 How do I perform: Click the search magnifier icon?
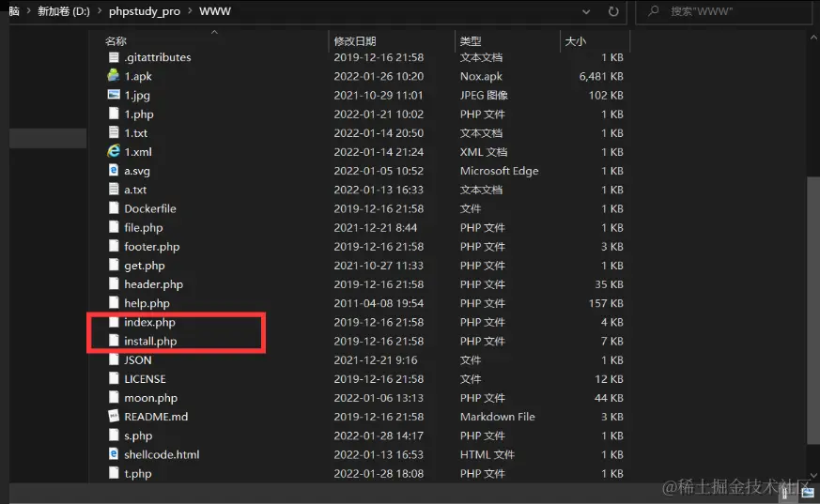[654, 11]
